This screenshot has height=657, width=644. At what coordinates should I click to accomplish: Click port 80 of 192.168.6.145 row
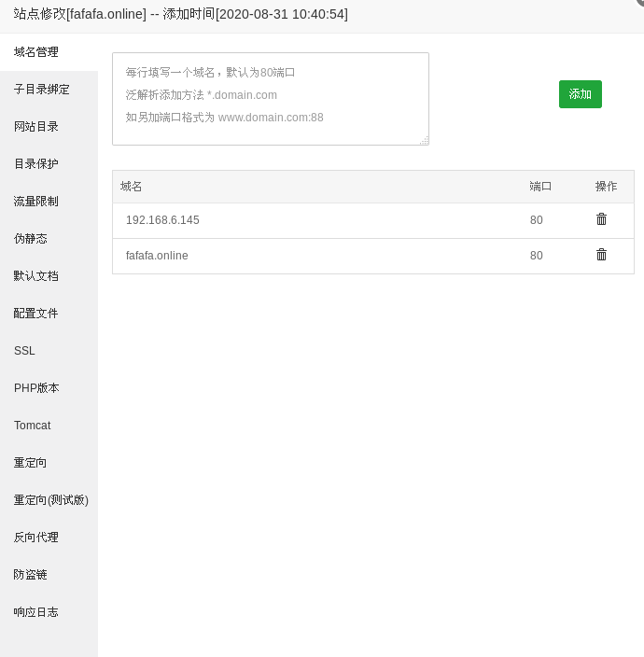click(x=537, y=220)
